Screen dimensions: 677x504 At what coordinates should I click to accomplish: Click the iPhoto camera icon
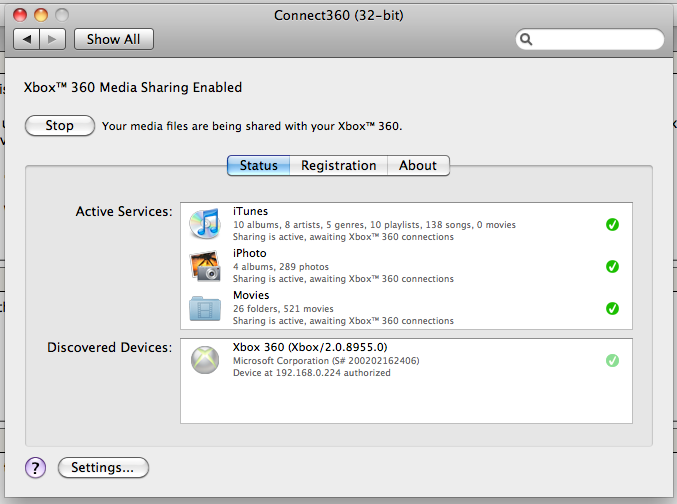coord(205,266)
